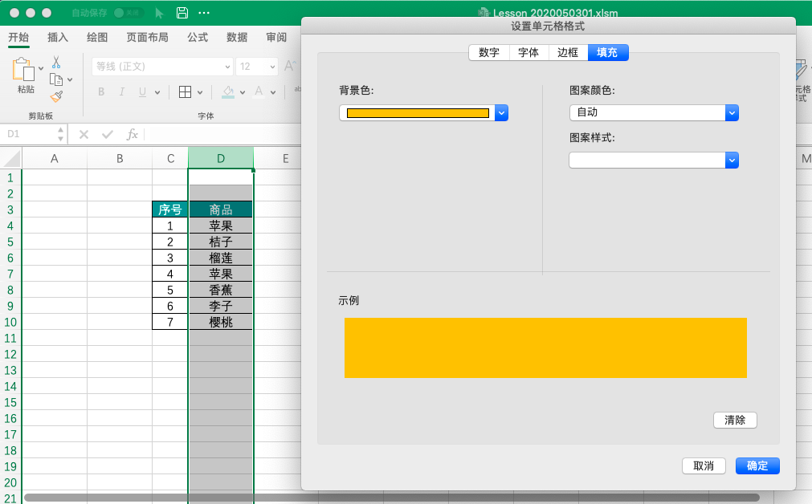This screenshot has height=504, width=812.
Task: Select row 11 header
Action: 10,339
